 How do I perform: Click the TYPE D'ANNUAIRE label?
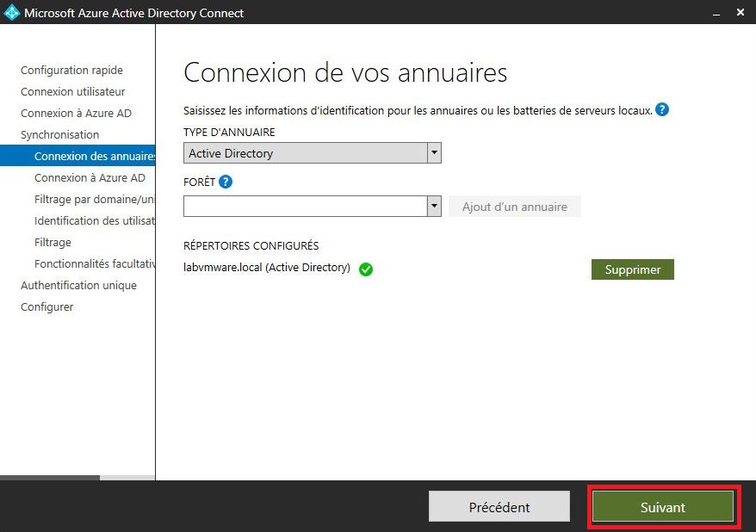[229, 132]
